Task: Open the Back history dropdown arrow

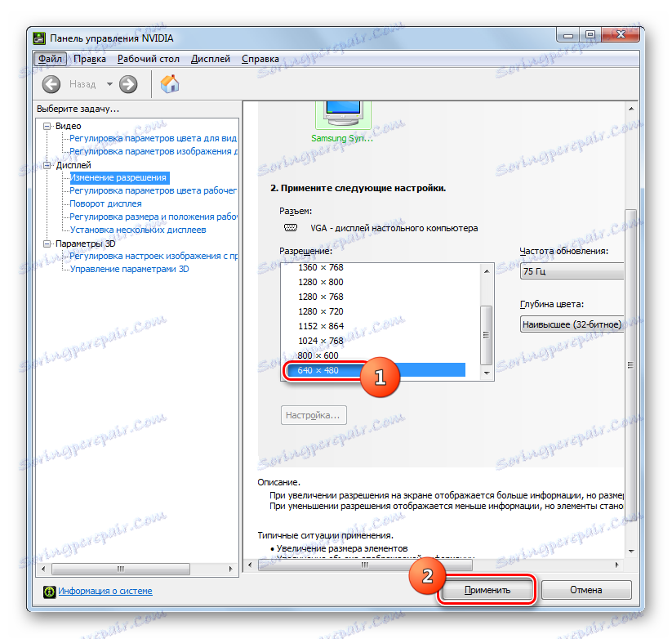Action: point(109,84)
